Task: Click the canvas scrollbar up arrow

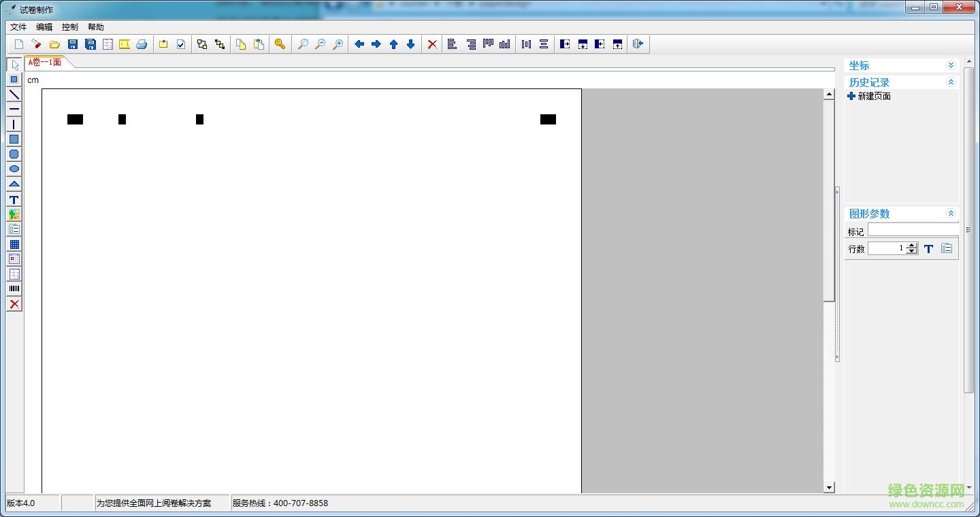Action: 829,95
